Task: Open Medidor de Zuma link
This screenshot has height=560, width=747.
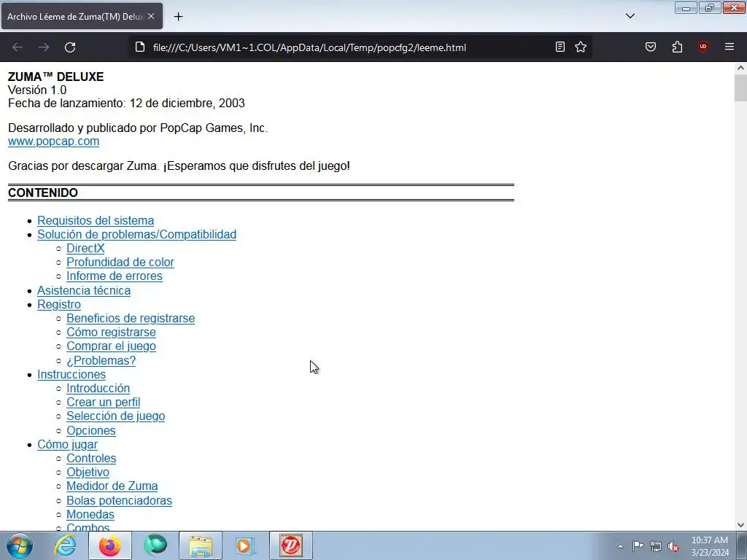Action: 112,486
